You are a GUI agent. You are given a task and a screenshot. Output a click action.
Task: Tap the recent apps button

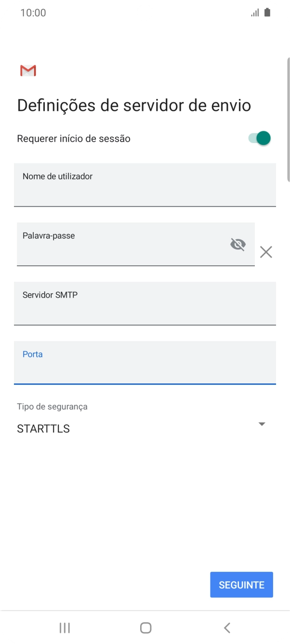pyautogui.click(x=64, y=628)
